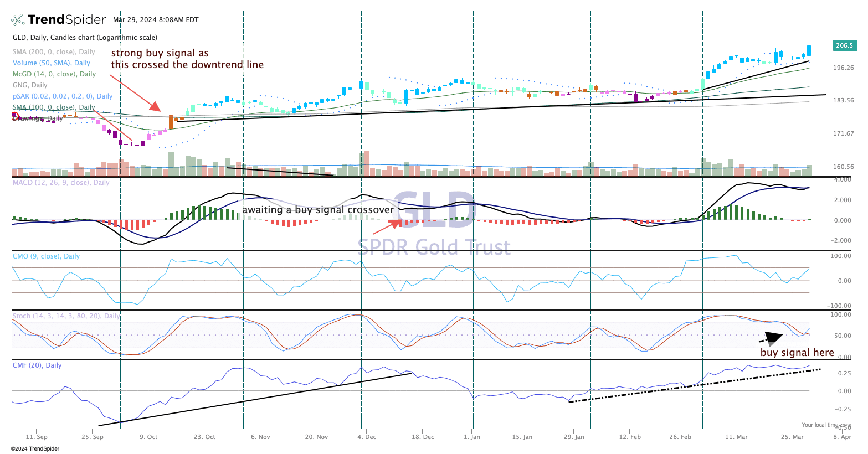Click the 196.26 price axis value
The height and width of the screenshot is (454, 868).
pyautogui.click(x=844, y=68)
